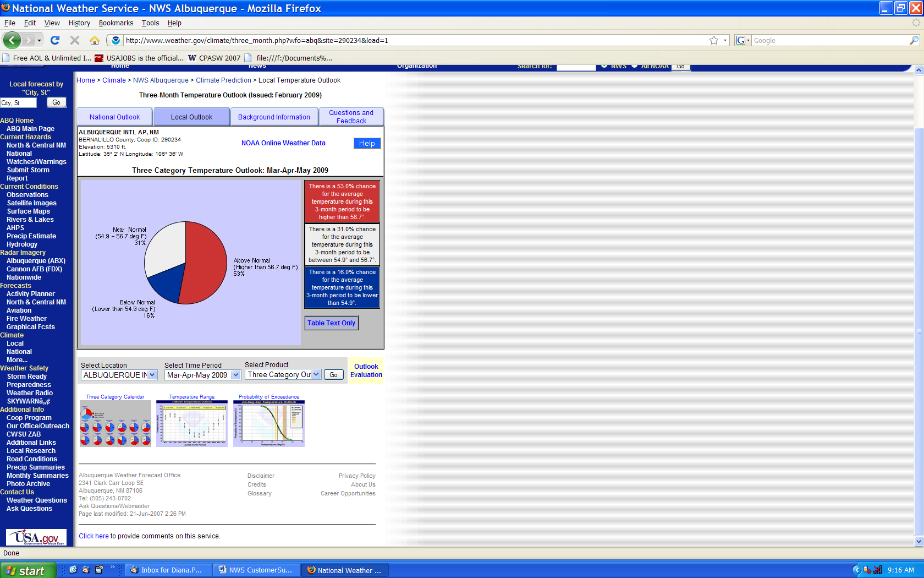This screenshot has width=924, height=578.
Task: Open the Three Category Calendar thumbnail
Action: pyautogui.click(x=116, y=423)
